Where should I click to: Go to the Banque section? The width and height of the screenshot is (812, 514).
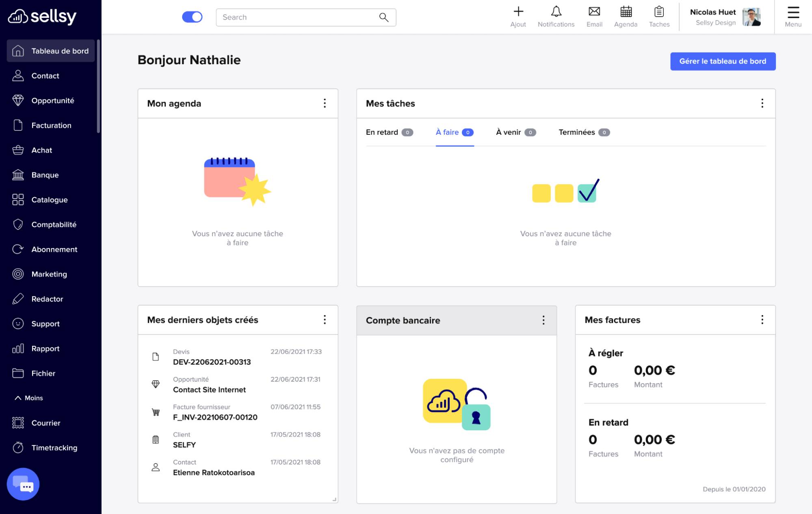coord(45,175)
